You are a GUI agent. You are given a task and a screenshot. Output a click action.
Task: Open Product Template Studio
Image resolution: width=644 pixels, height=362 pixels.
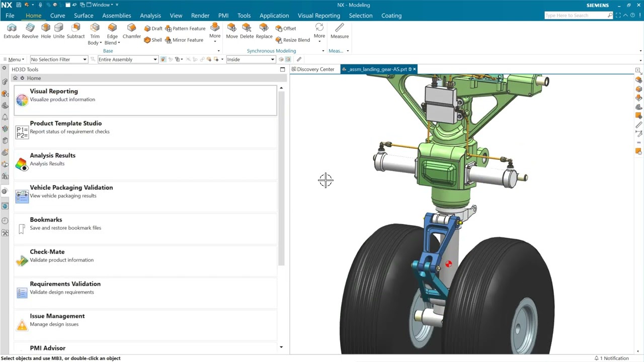coord(145,132)
